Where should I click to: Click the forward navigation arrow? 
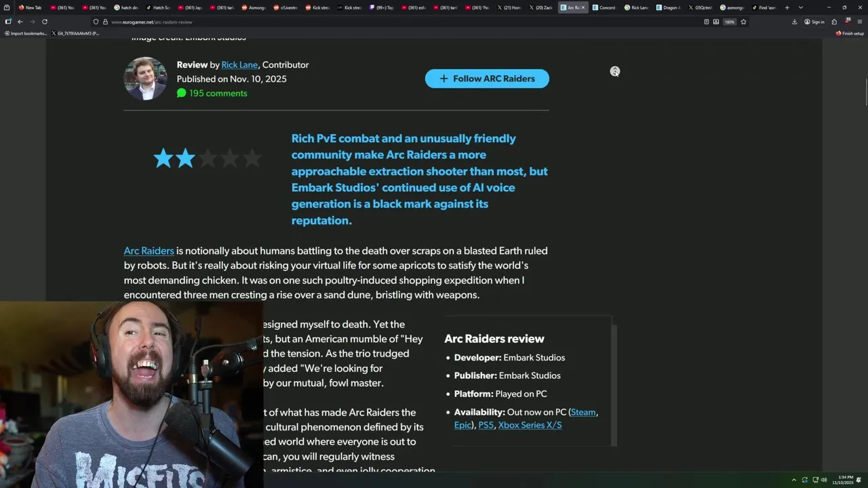32,22
